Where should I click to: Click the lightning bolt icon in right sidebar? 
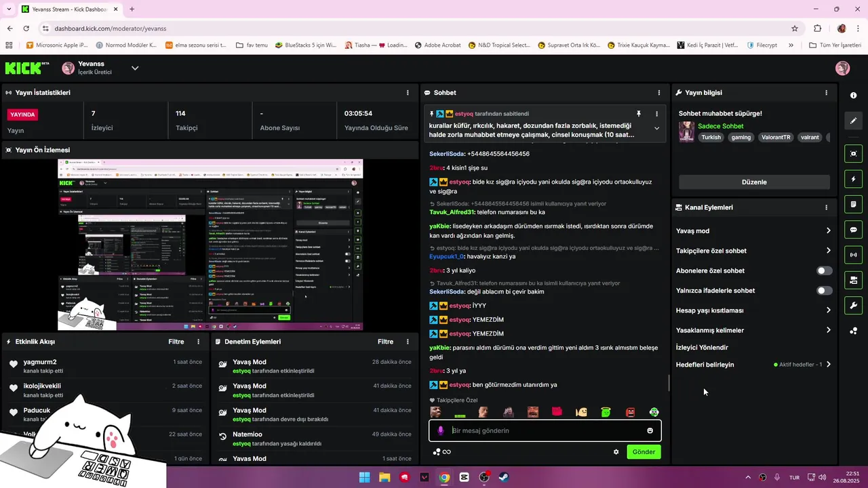pos(853,179)
